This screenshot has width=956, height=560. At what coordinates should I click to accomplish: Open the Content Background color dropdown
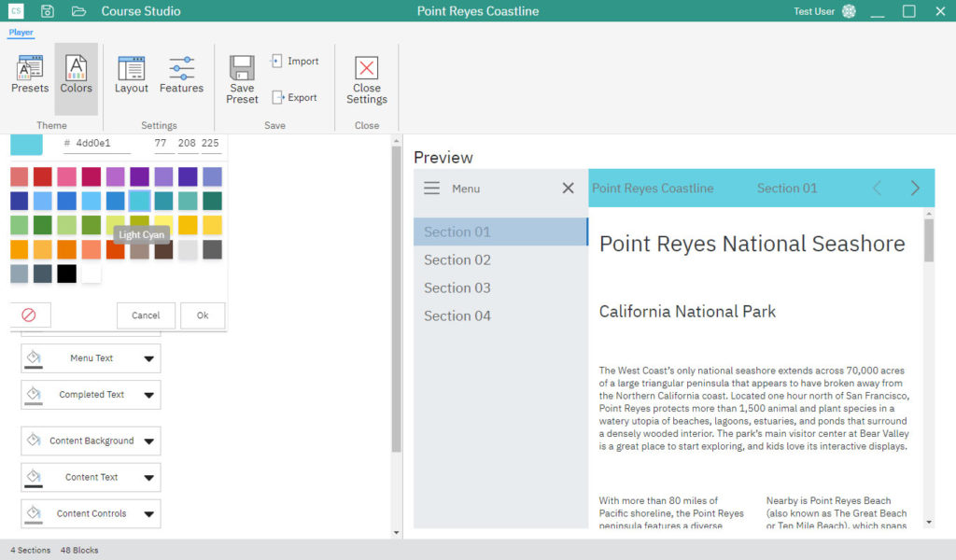tap(148, 441)
